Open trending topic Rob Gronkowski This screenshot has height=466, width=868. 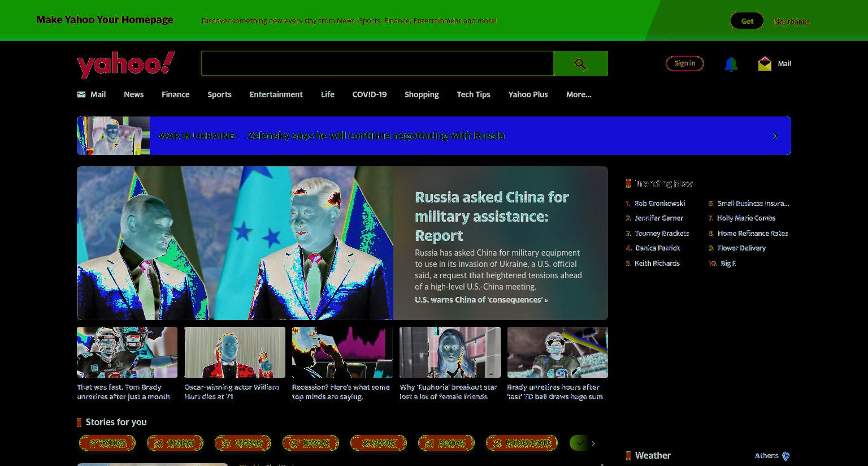pyautogui.click(x=659, y=203)
